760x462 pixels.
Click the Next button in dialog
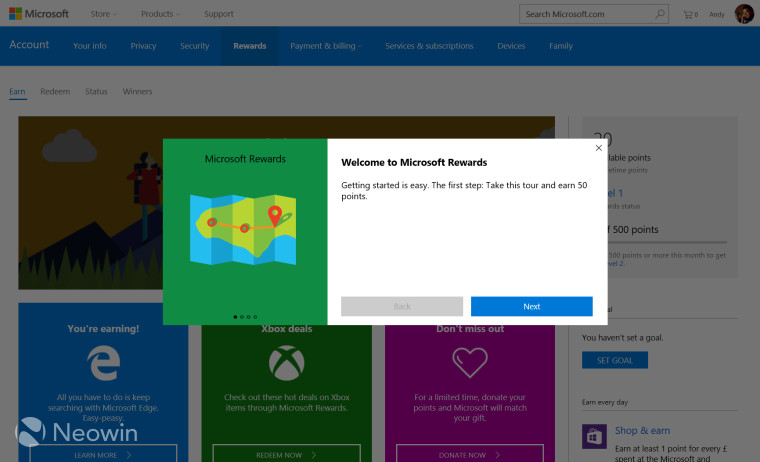pos(532,306)
